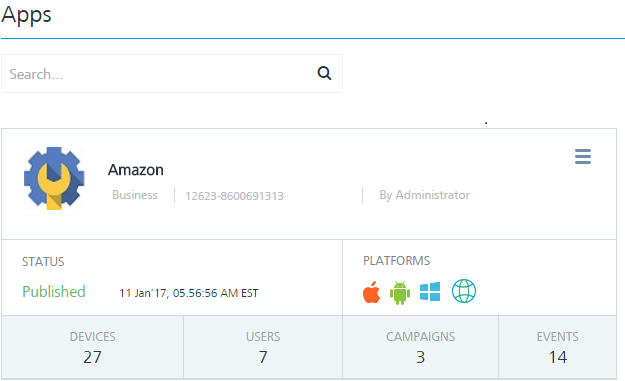Click the Devices count tile
The height and width of the screenshot is (381, 625).
pos(92,347)
